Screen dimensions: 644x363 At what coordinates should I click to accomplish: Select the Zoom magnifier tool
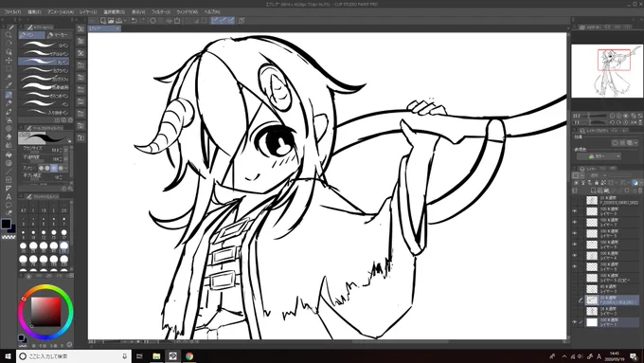click(x=9, y=35)
